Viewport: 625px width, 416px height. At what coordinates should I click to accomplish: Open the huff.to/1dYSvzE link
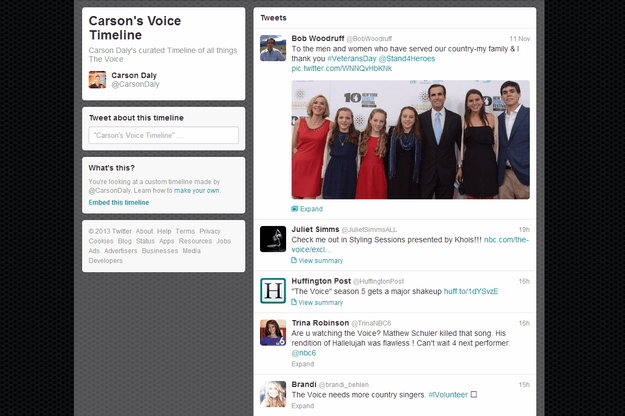471,291
